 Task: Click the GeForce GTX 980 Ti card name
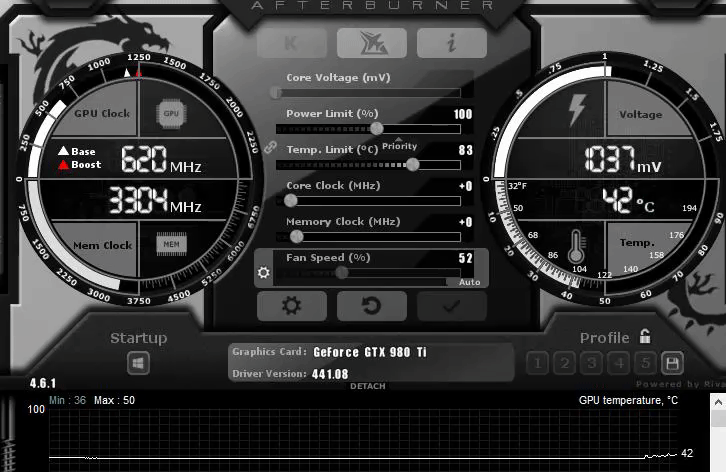pos(370,352)
